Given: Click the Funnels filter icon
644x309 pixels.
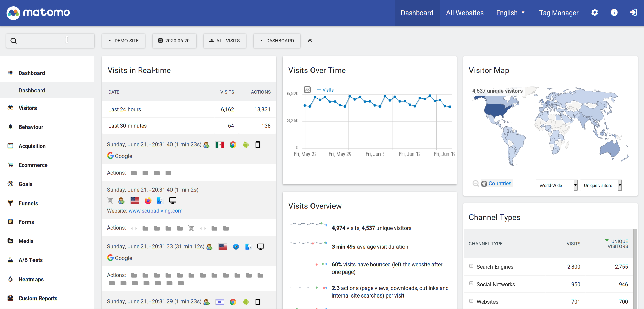Looking at the screenshot, I should [x=10, y=203].
